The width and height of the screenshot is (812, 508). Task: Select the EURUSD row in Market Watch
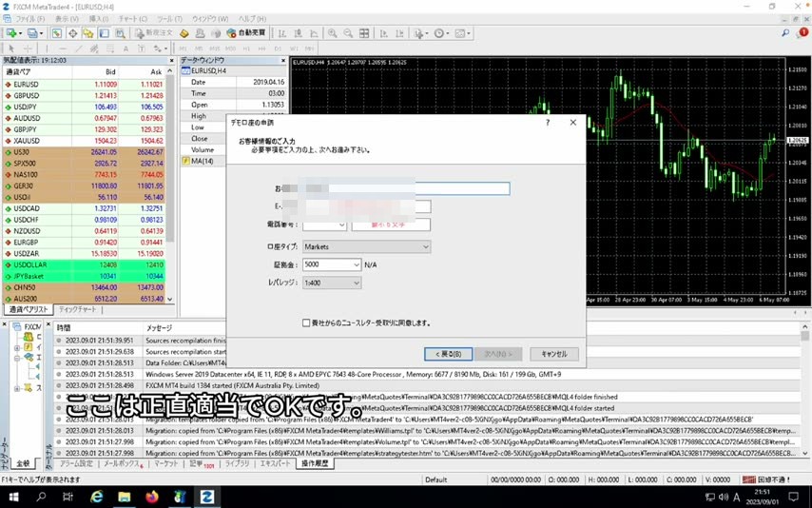[x=85, y=84]
